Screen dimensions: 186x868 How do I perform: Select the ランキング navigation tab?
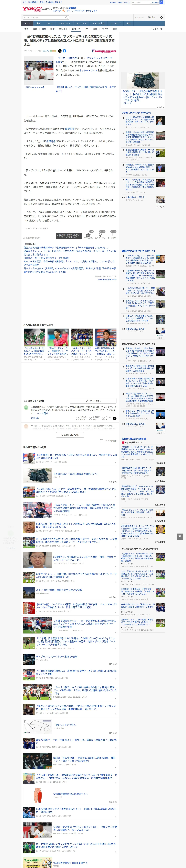[115, 24]
